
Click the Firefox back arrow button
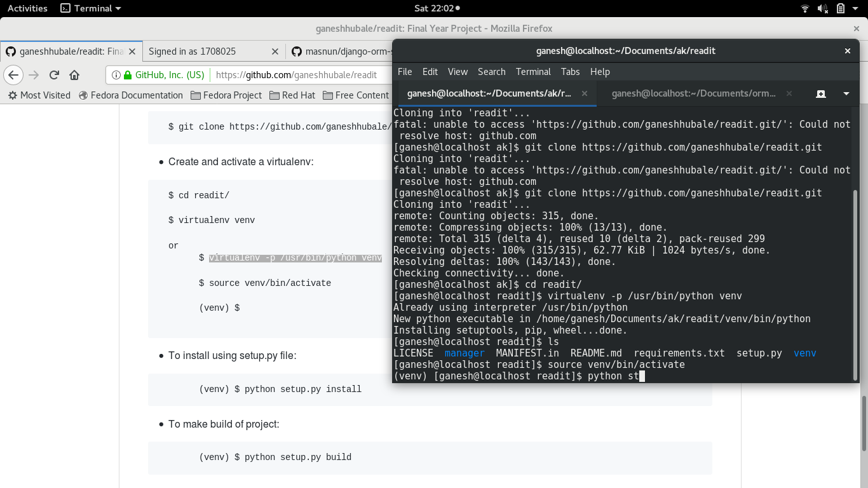point(14,75)
